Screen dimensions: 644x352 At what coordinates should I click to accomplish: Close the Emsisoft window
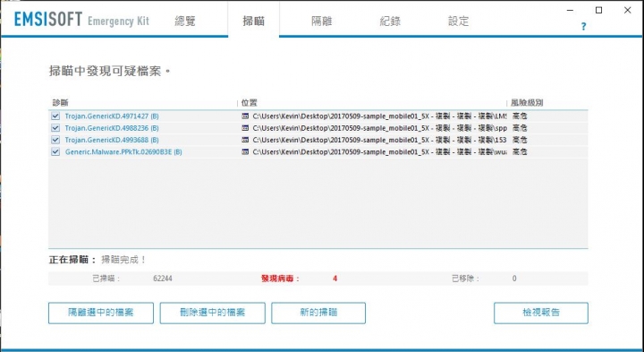tap(628, 10)
